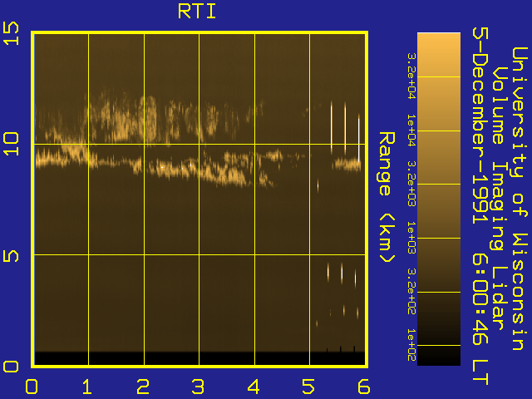Screen dimensions: 532x399
Task: Click the x-axis tick label 0
Action: click(32, 386)
